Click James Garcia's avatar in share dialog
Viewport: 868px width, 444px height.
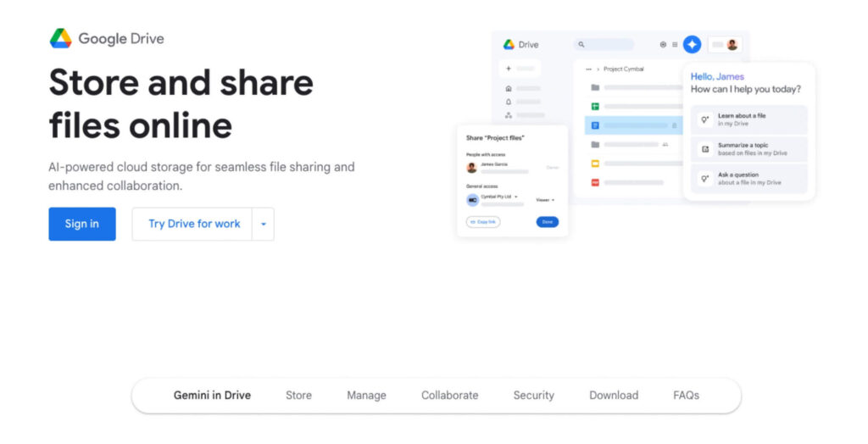pyautogui.click(x=472, y=167)
